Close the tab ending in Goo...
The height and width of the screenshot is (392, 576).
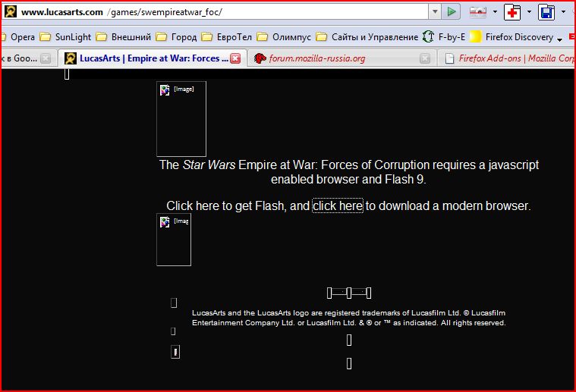click(46, 58)
